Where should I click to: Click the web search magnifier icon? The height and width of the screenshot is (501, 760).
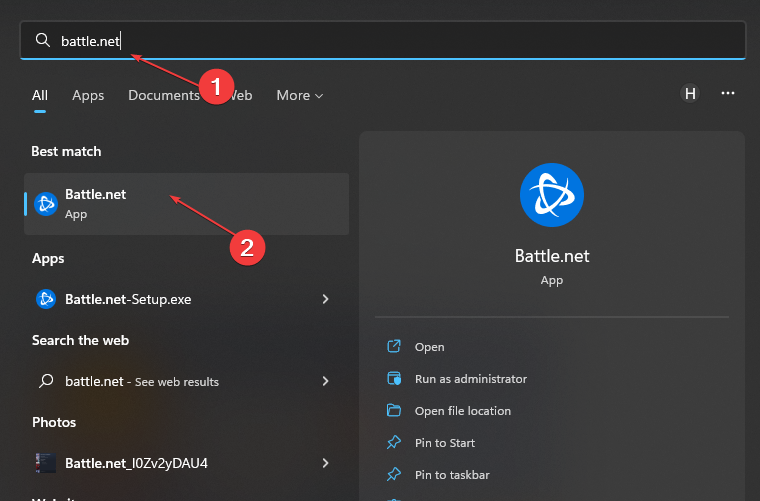point(46,381)
